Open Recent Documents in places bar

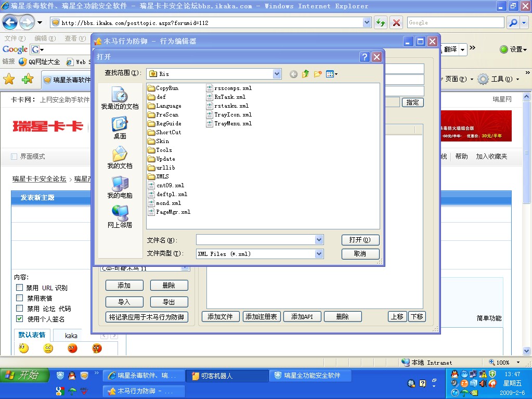tap(120, 98)
